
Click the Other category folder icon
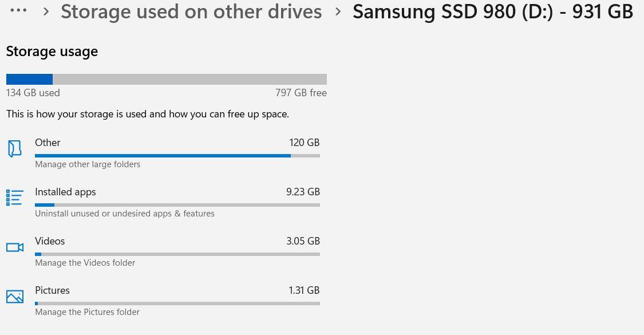click(x=15, y=149)
